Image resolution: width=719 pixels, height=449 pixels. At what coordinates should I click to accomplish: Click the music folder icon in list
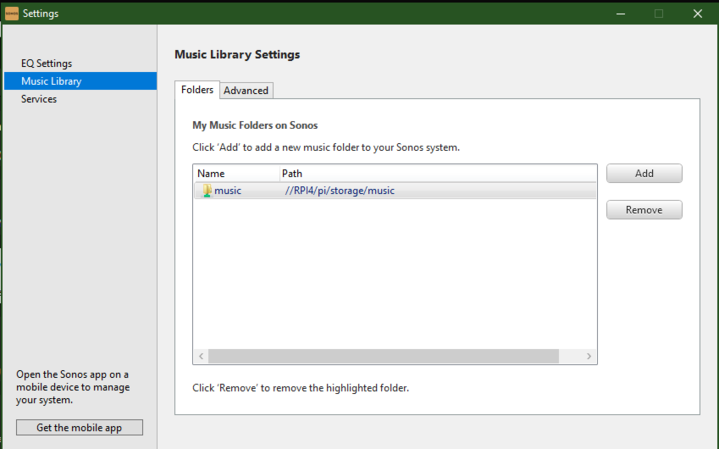coord(207,190)
